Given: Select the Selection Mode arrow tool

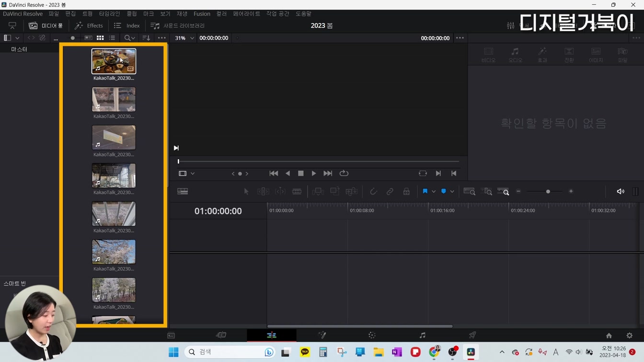Looking at the screenshot, I should [246, 192].
